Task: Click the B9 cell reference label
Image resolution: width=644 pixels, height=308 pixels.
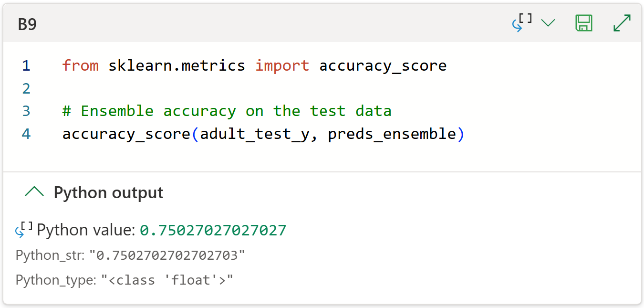Action: [x=27, y=24]
